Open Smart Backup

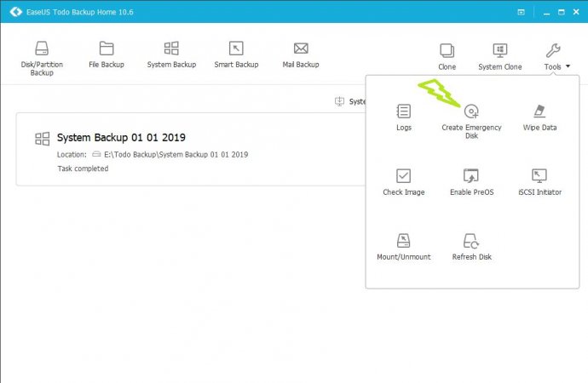(236, 54)
